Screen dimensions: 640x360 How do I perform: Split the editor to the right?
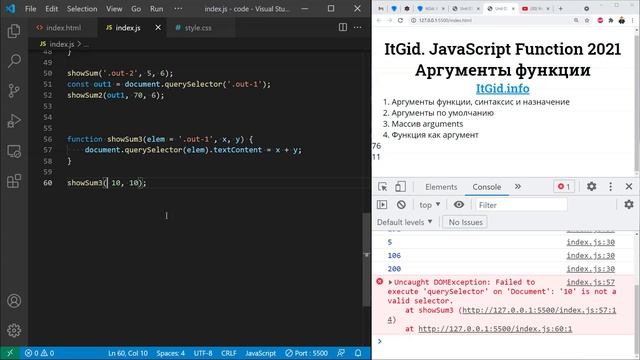[343, 27]
